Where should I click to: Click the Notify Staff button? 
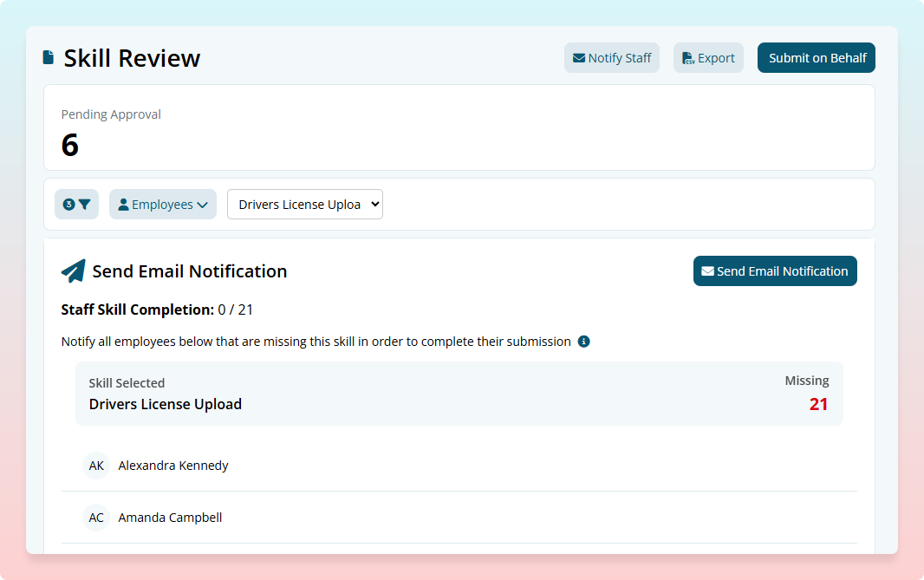612,57
